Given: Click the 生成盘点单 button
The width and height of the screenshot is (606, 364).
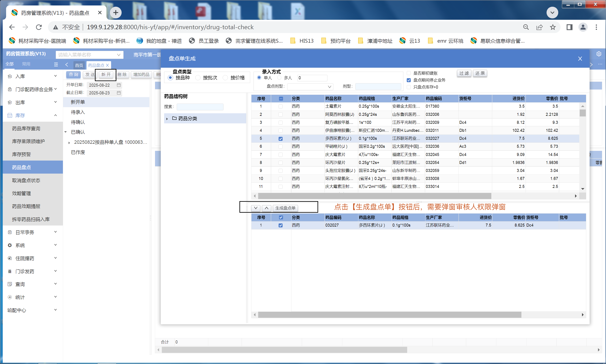Looking at the screenshot, I should (285, 208).
